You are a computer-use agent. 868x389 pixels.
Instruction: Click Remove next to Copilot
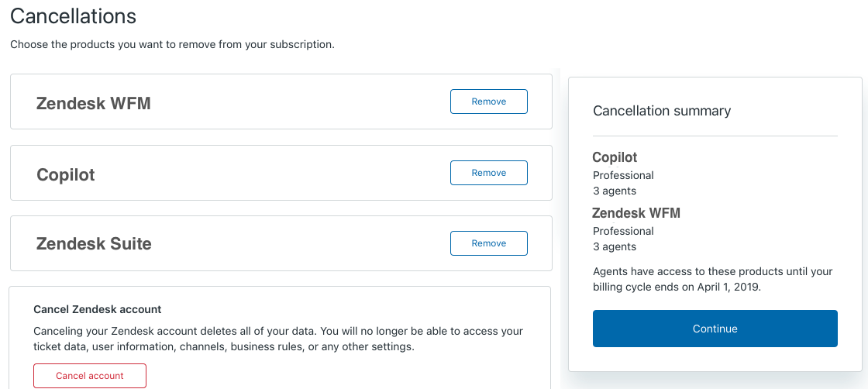click(488, 173)
